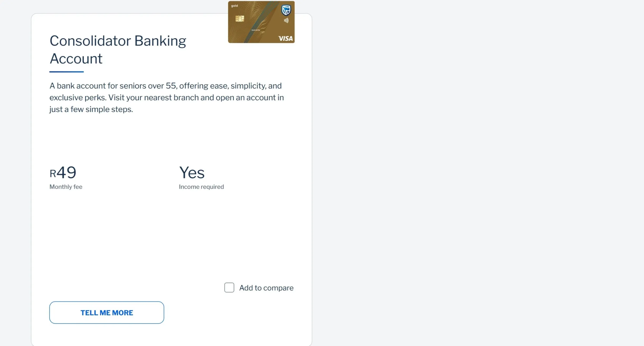The image size is (644, 346).
Task: Click the VISA logo on the card
Action: click(x=286, y=38)
